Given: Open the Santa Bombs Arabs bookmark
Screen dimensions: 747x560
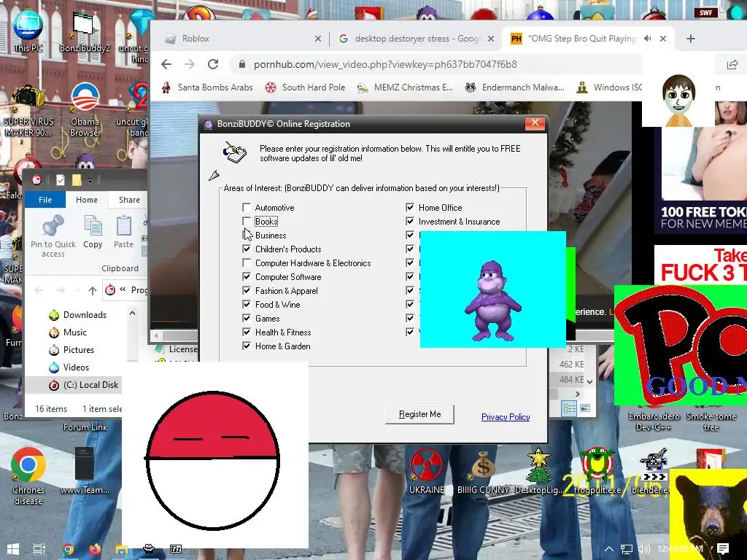Looking at the screenshot, I should click(x=207, y=87).
